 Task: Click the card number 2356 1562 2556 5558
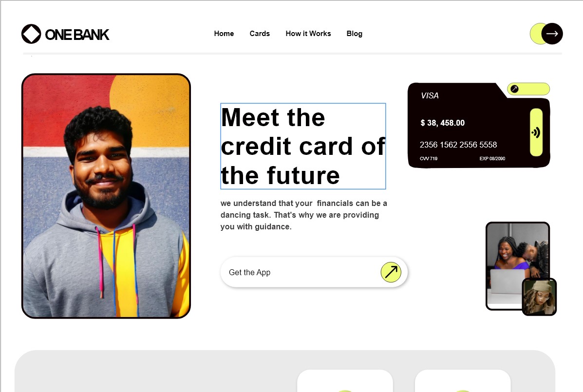458,145
